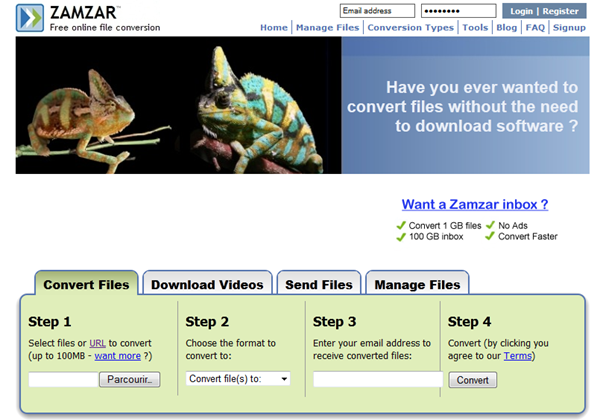This screenshot has width=600, height=420.
Task: Click the 'Step 1' heading
Action: pos(50,322)
